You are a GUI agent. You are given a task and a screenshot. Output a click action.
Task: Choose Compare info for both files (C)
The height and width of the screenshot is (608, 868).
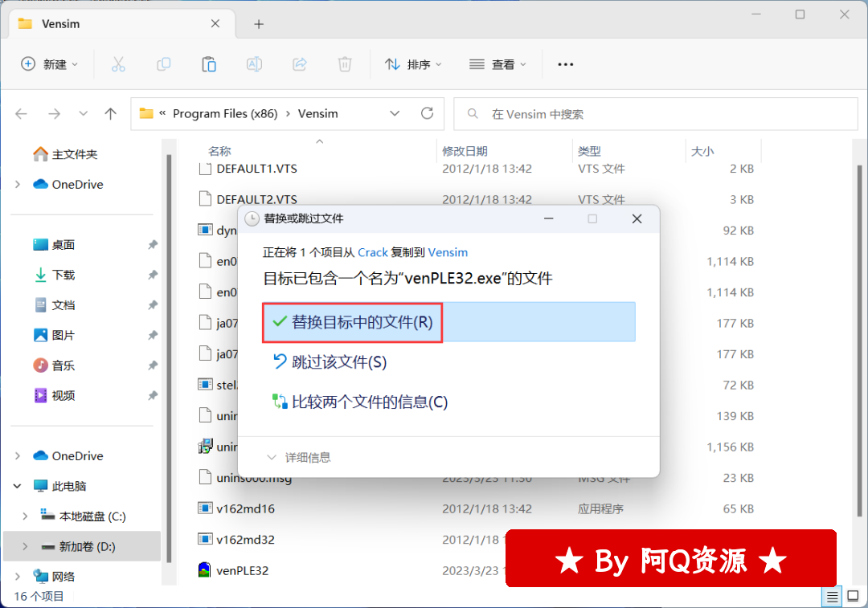tap(360, 402)
